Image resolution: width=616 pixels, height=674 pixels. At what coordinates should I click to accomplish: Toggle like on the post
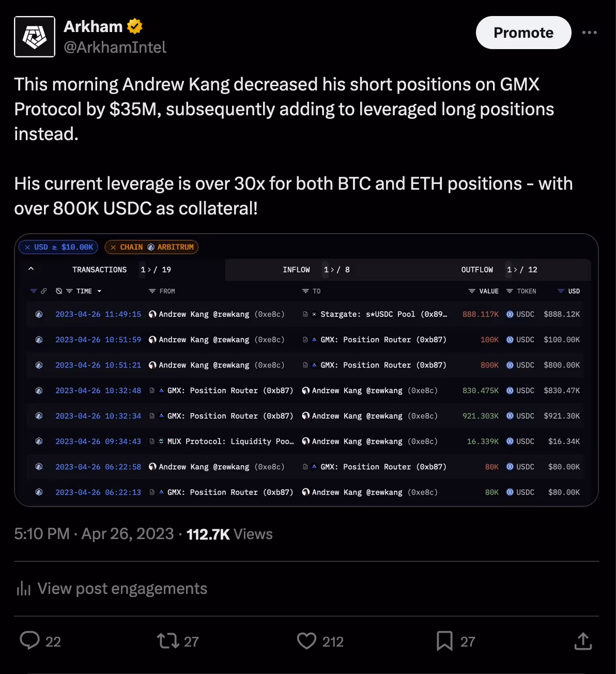(x=306, y=641)
